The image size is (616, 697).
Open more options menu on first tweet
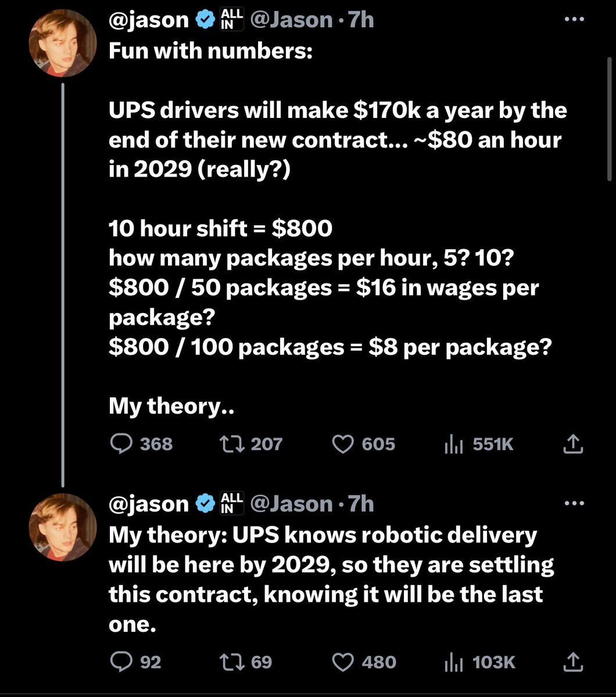(x=573, y=19)
